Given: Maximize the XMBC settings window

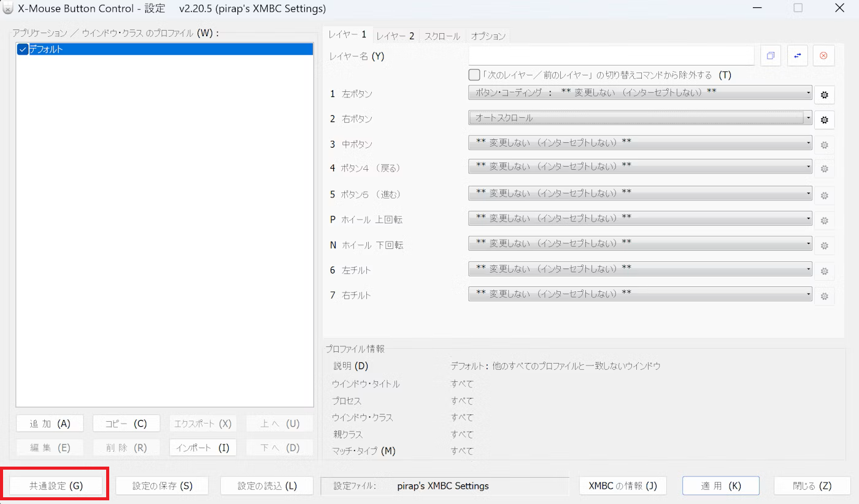Looking at the screenshot, I should click(798, 9).
